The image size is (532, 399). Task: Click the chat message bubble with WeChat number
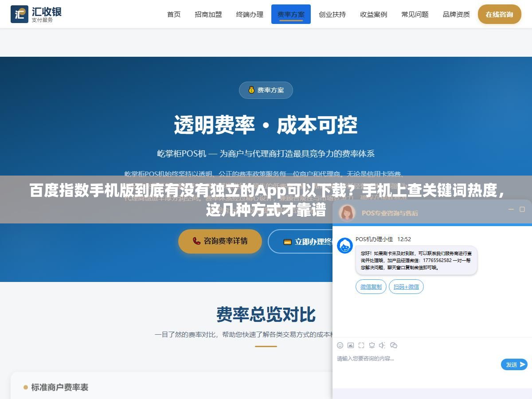[x=416, y=260]
